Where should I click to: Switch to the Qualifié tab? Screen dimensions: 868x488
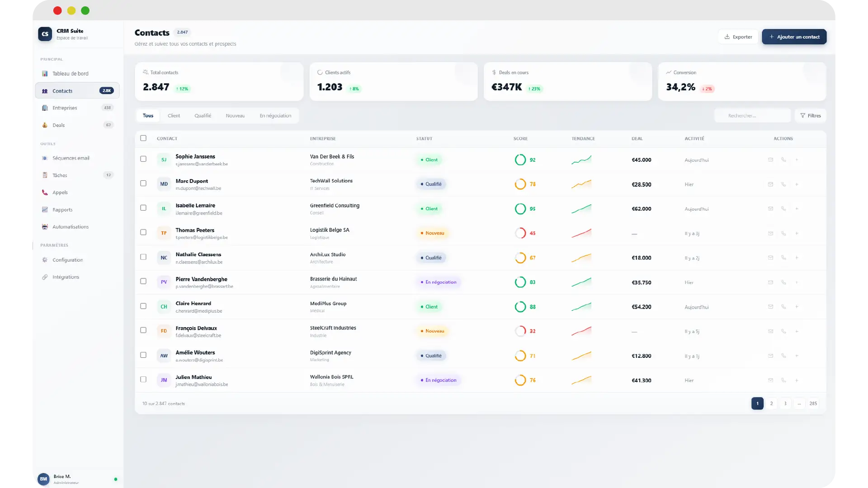click(x=203, y=116)
